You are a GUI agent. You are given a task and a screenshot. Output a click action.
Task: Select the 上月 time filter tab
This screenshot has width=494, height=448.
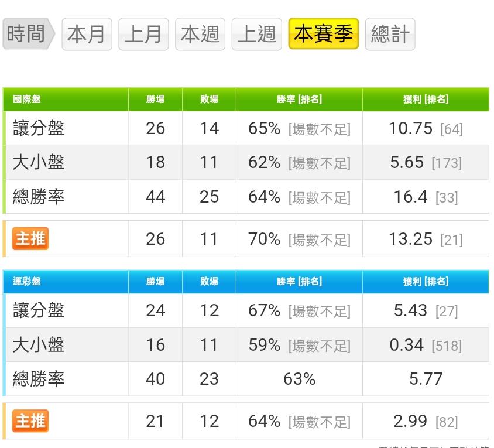point(143,34)
